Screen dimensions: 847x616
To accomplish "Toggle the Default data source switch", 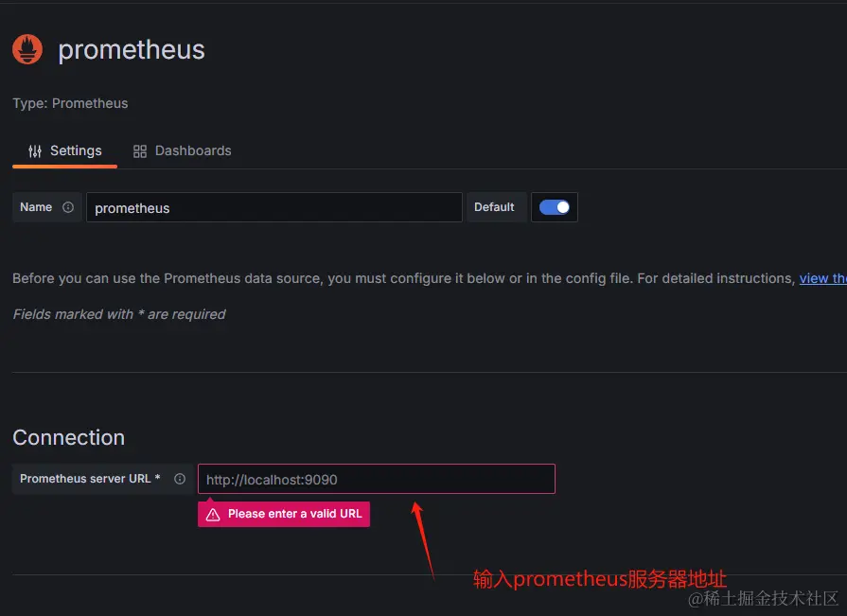I will pos(555,207).
